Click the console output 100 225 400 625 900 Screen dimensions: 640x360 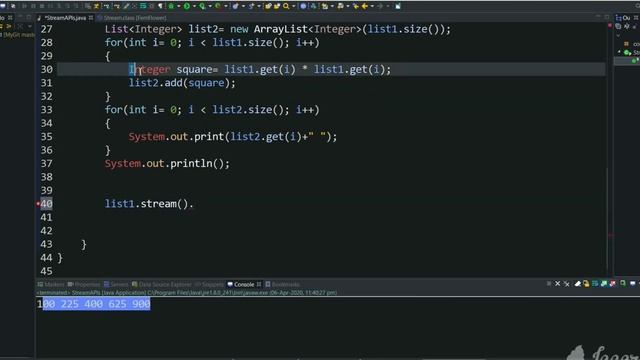coord(94,304)
